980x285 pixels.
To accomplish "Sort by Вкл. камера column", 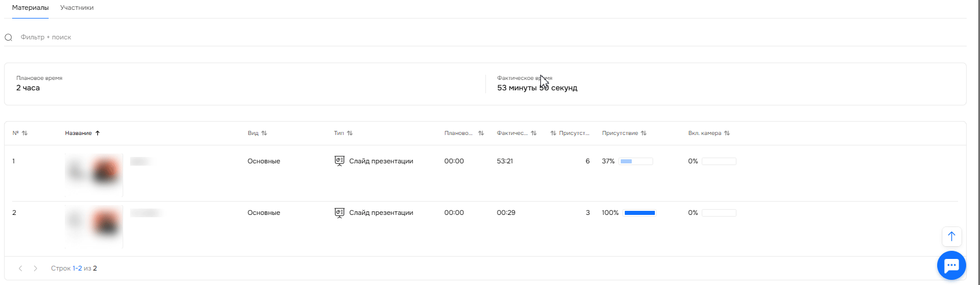I will (727, 133).
